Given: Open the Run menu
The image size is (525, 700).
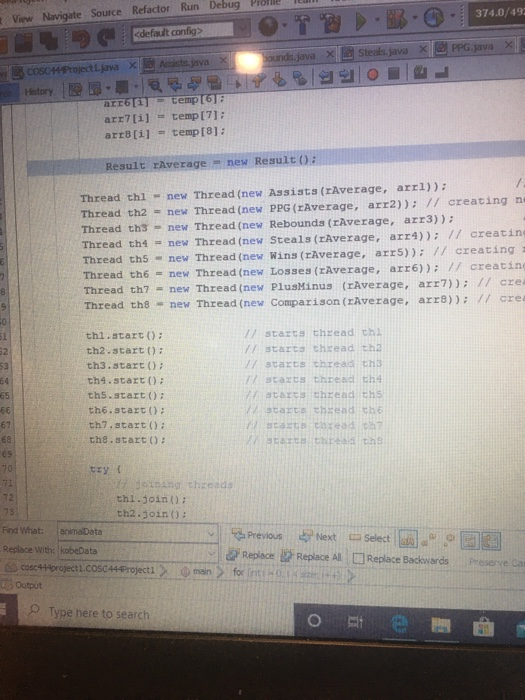Looking at the screenshot, I should pos(190,7).
